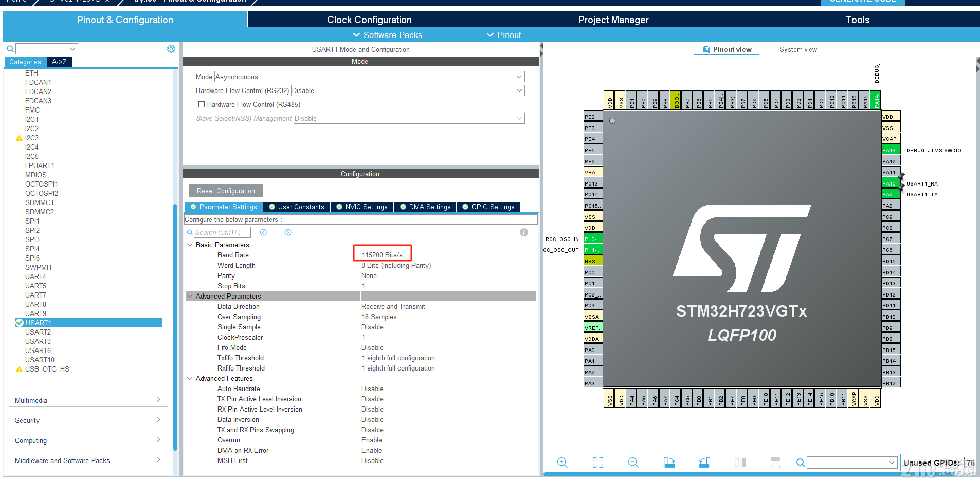Rotate the chip clockwise
Viewport: 980px width, 481px height.
click(x=669, y=462)
